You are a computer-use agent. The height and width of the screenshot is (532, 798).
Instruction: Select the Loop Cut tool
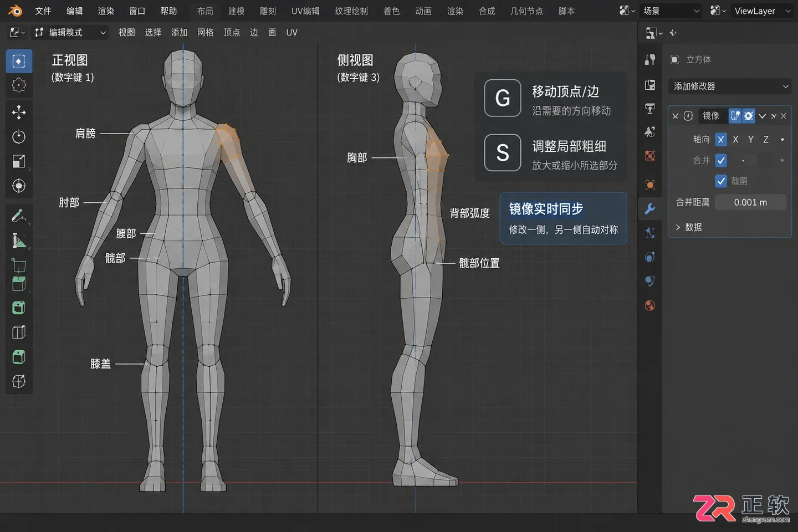click(x=19, y=357)
